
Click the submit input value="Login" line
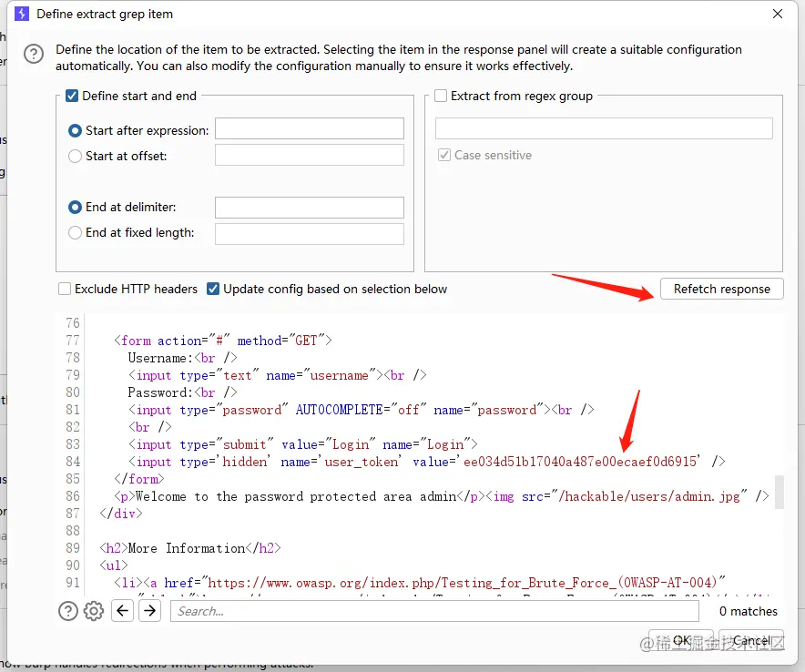tap(303, 444)
